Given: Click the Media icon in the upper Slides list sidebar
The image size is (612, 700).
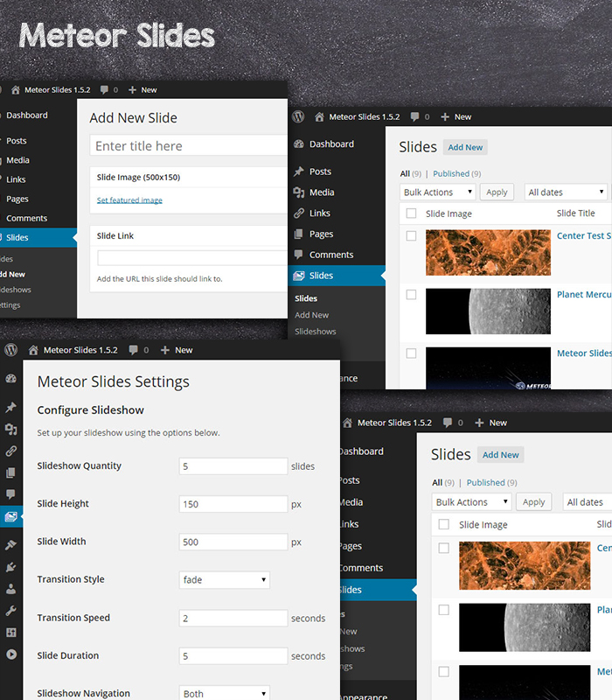Looking at the screenshot, I should point(298,192).
